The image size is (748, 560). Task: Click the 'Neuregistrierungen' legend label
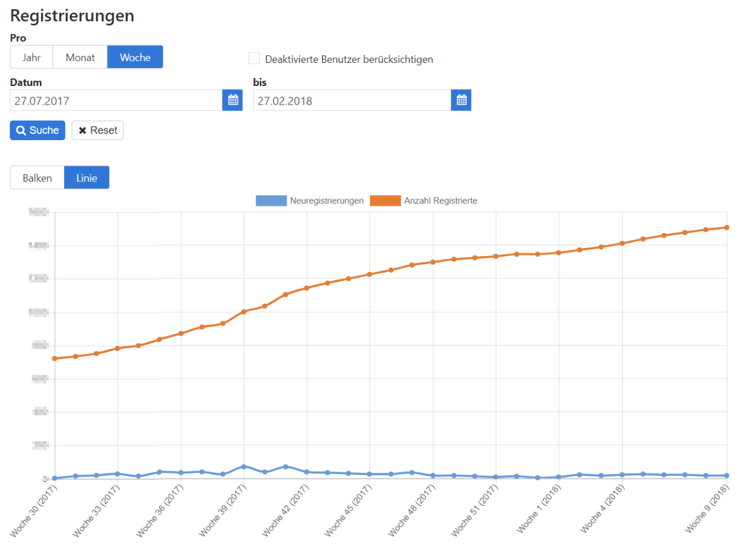[327, 201]
